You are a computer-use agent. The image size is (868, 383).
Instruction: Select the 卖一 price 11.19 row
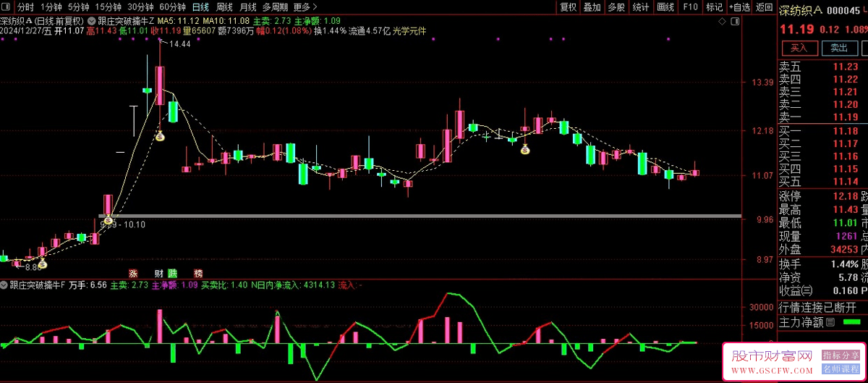click(x=823, y=117)
